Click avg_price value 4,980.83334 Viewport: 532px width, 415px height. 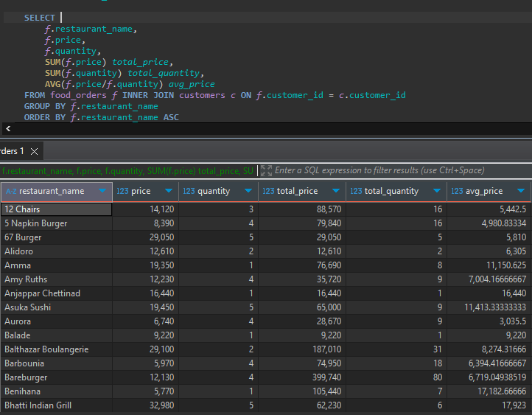504,223
